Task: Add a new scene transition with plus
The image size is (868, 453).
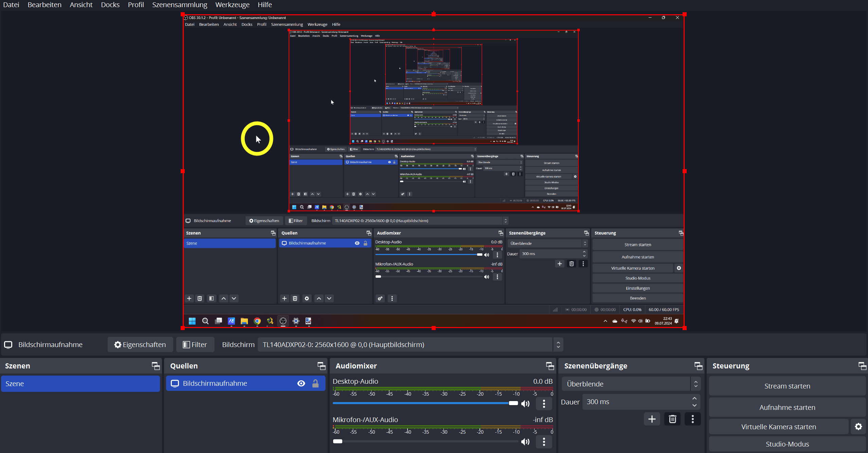Action: pyautogui.click(x=652, y=419)
